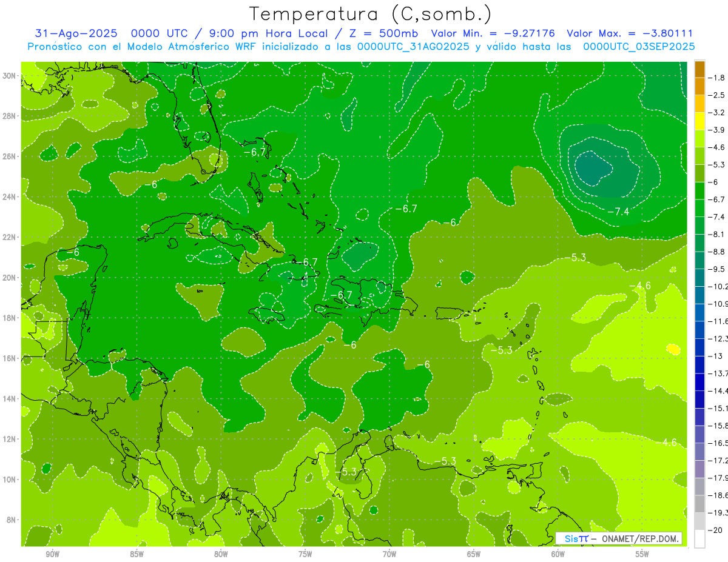This screenshot has width=728, height=562.
Task: Select the "0000UTC_03SEP2025" valid-until timestamp
Action: 639,47
